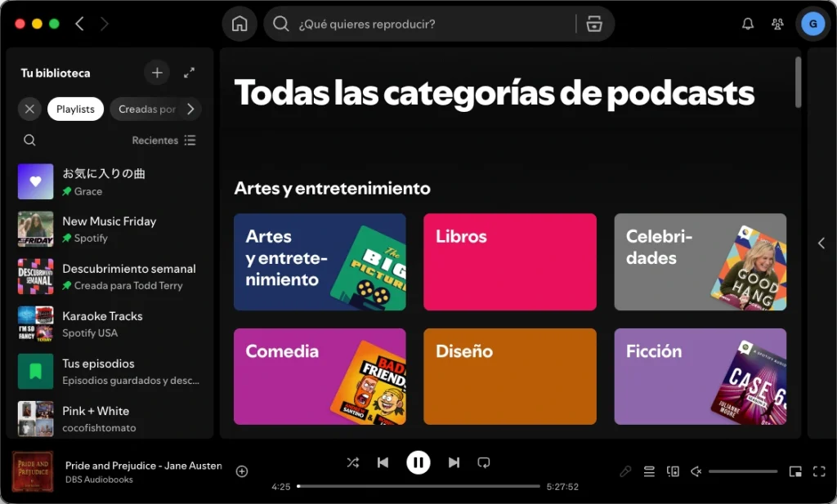This screenshot has width=837, height=504.
Task: Open Tus episodios in library
Action: tap(110, 371)
